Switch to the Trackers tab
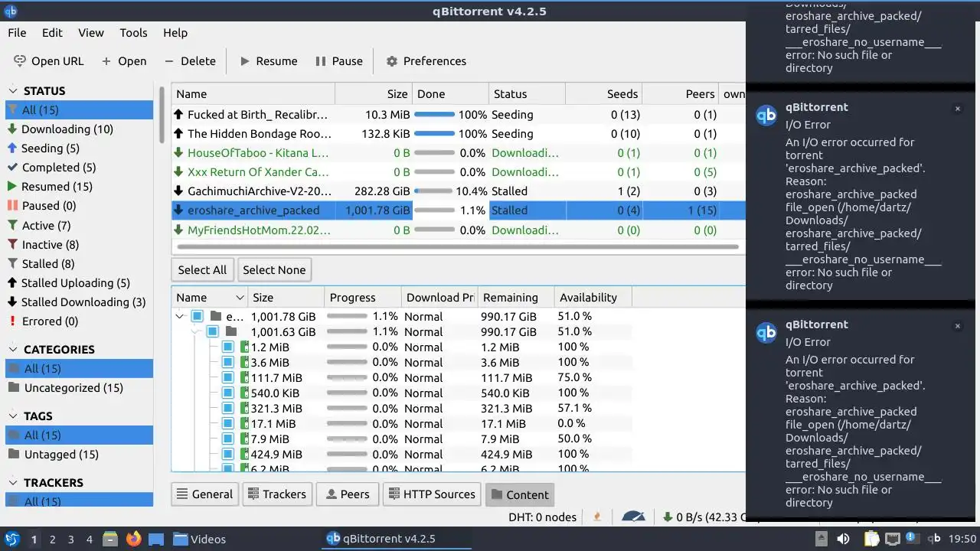The image size is (980, 551). point(278,494)
